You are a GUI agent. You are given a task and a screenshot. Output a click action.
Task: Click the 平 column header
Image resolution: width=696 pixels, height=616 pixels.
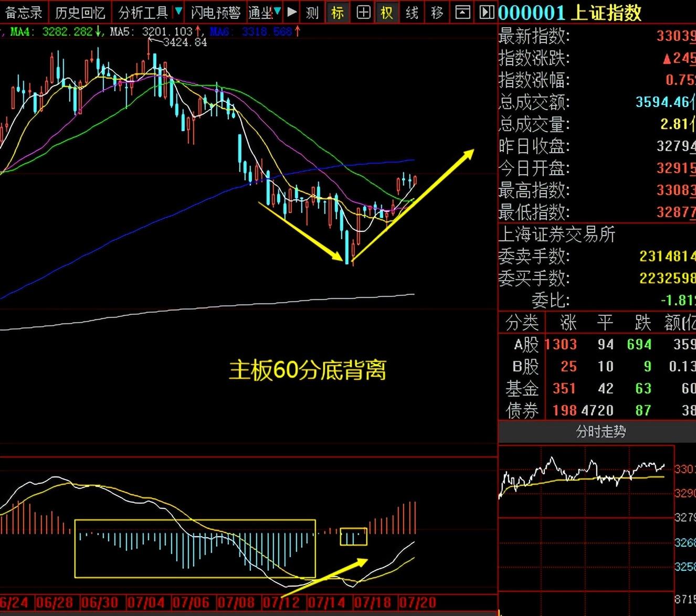[x=605, y=323]
